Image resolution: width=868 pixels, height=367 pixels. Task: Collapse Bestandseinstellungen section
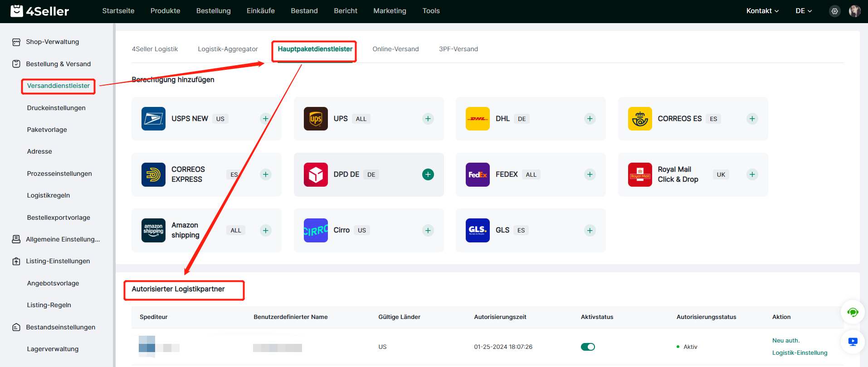pos(60,327)
